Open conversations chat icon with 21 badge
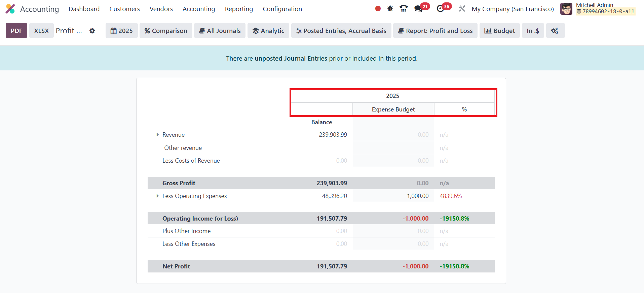 pos(419,9)
